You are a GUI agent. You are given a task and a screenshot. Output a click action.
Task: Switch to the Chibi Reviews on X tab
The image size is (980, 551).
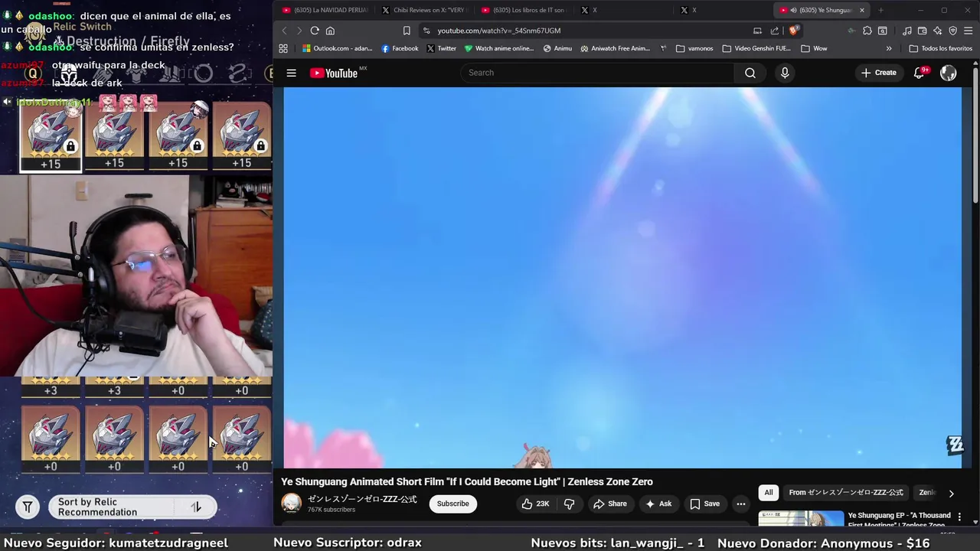click(x=423, y=10)
